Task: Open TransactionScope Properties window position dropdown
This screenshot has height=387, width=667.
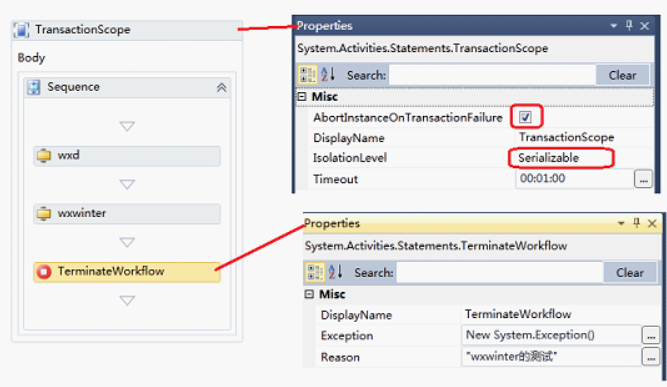Action: pyautogui.click(x=613, y=26)
